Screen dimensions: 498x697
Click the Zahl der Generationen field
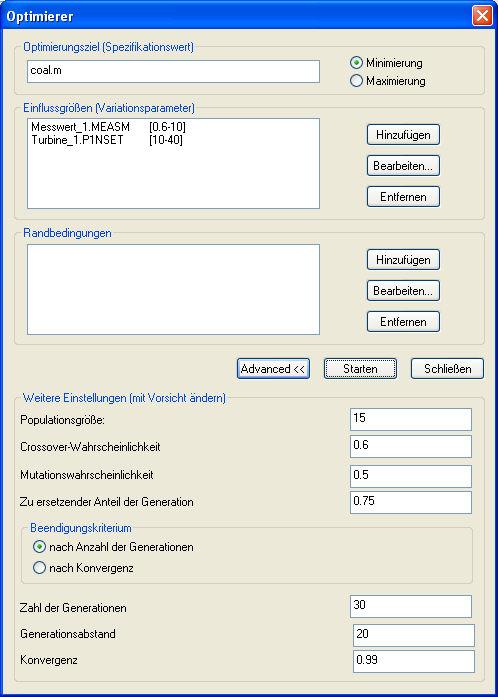point(411,607)
